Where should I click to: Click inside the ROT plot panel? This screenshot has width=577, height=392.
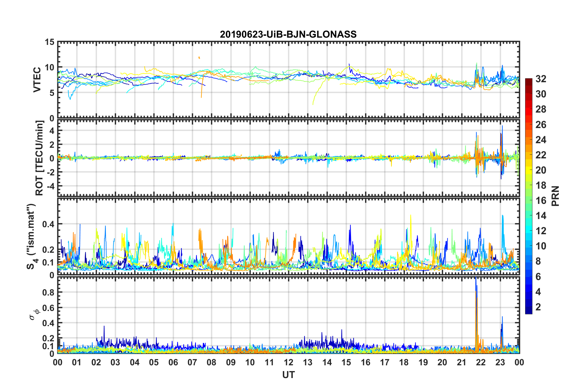pyautogui.click(x=288, y=158)
